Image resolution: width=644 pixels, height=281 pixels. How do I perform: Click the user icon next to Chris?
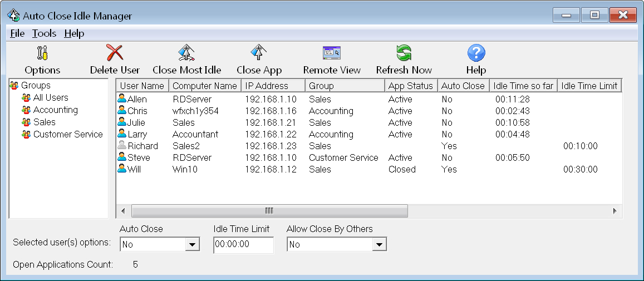(x=122, y=110)
